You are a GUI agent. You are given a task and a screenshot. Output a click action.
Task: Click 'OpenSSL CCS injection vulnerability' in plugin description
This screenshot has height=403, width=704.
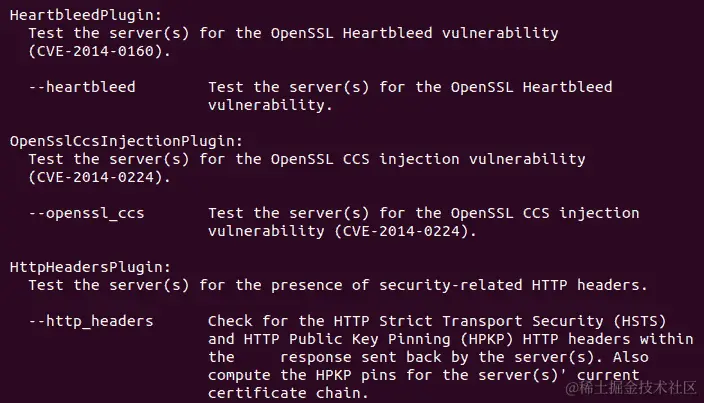(x=428, y=159)
